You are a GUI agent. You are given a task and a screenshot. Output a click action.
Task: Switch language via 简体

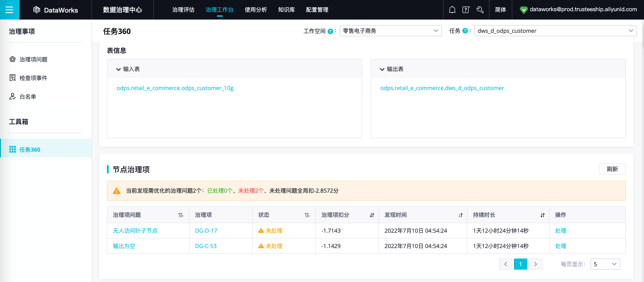pos(500,10)
